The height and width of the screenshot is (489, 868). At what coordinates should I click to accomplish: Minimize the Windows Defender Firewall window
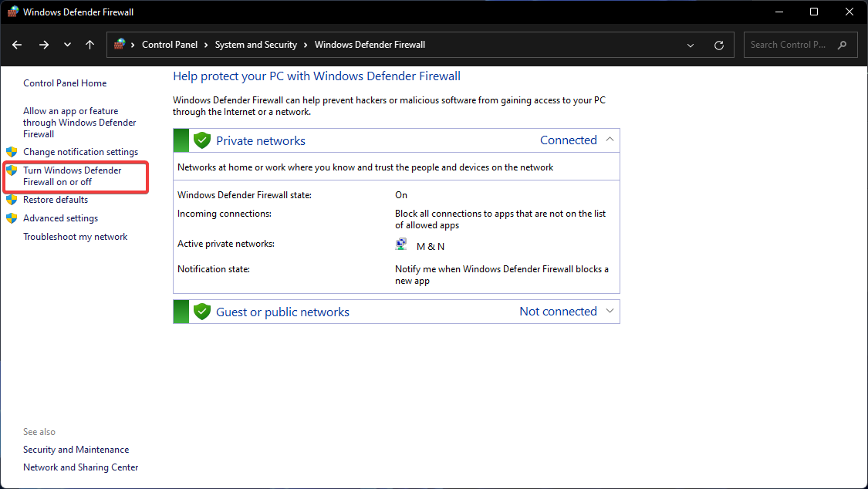coord(778,12)
